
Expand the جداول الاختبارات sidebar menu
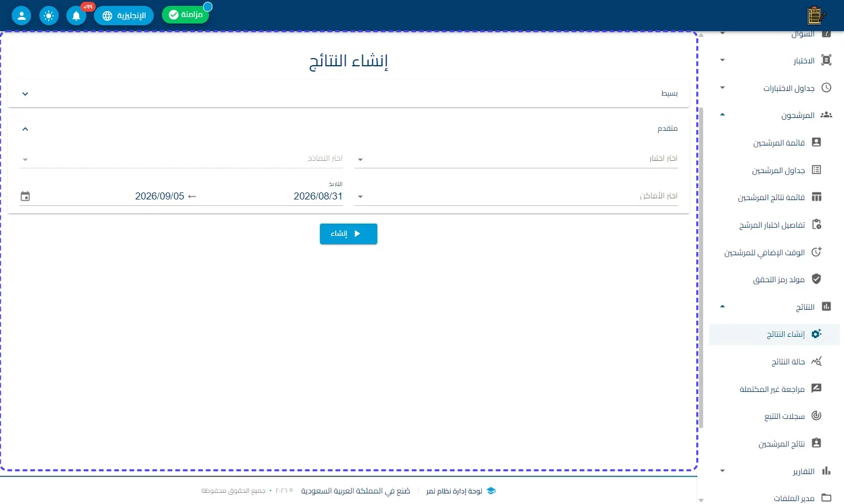pos(775,88)
